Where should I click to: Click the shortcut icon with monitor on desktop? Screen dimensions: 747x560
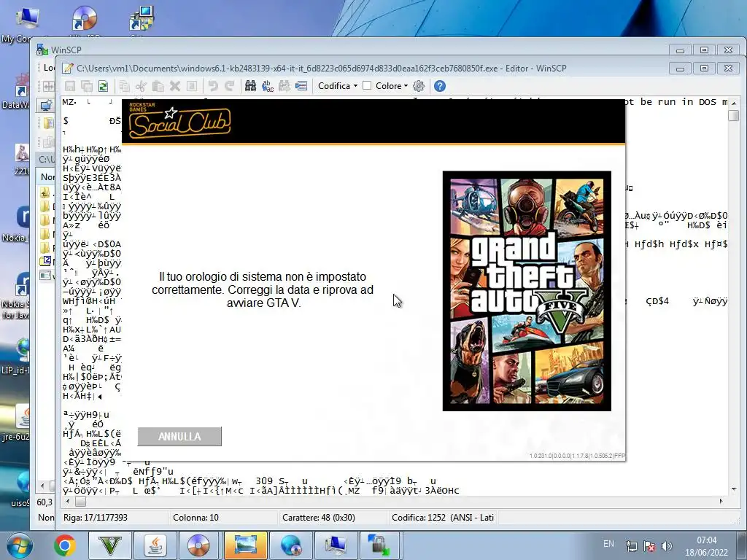(x=142, y=18)
